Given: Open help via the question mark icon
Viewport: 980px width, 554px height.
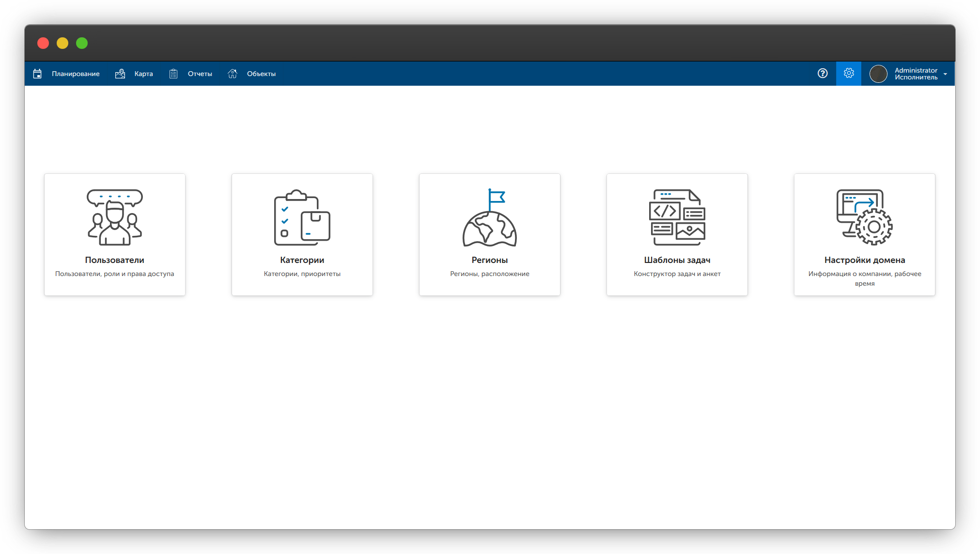Looking at the screenshot, I should tap(823, 73).
